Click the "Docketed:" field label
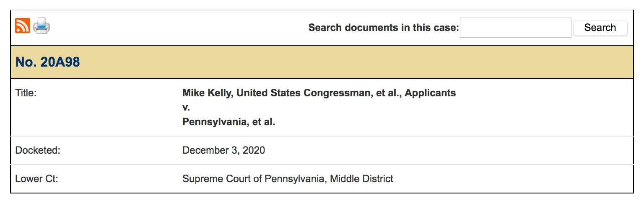644x201 pixels. 38,150
